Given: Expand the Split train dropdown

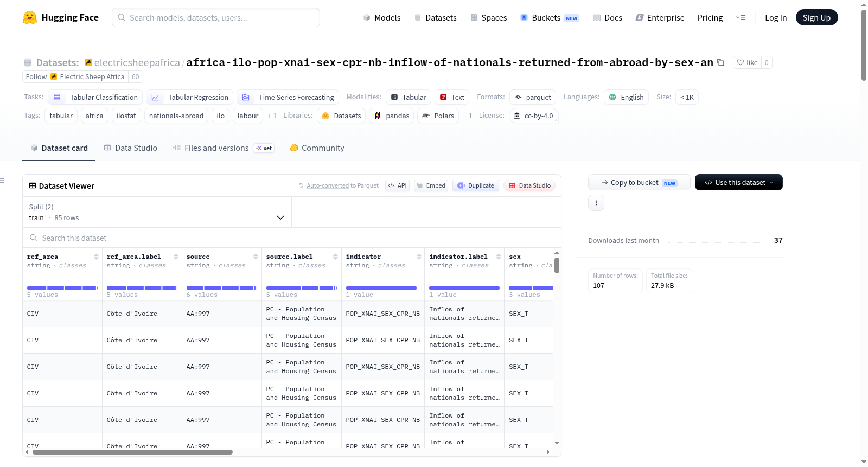Looking at the screenshot, I should point(157,212).
